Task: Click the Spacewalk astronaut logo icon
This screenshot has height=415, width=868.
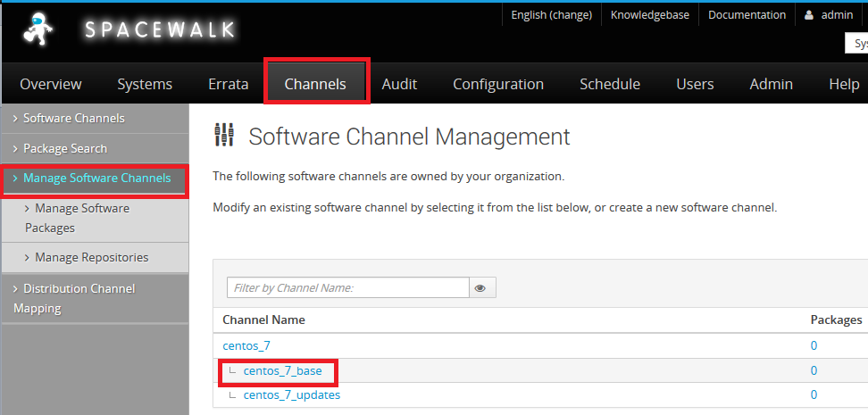Action: point(38,29)
